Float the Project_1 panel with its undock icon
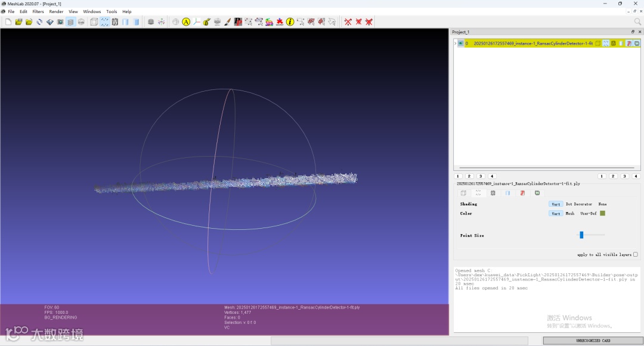 click(x=633, y=32)
